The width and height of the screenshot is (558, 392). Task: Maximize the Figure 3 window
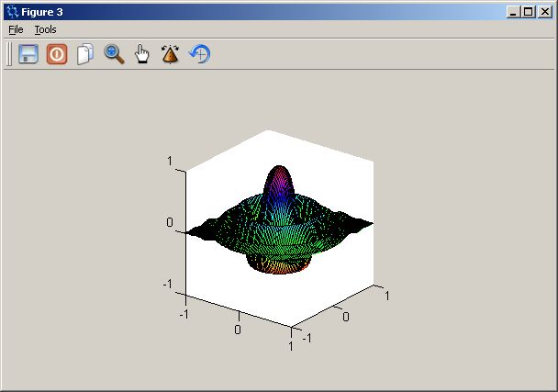coord(528,12)
